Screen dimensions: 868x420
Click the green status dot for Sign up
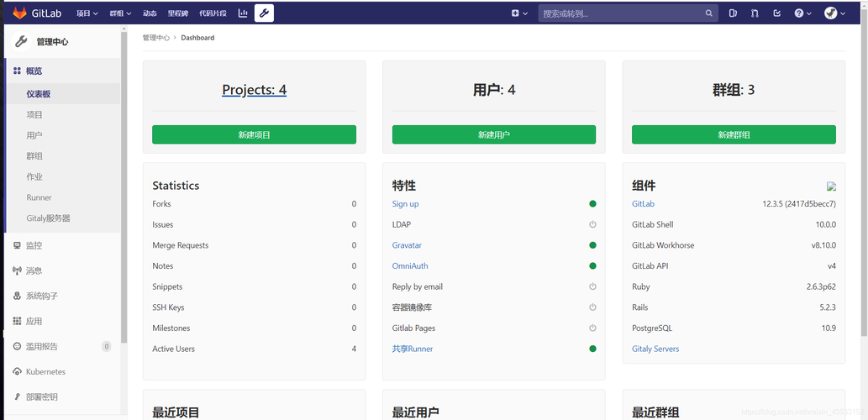593,203
